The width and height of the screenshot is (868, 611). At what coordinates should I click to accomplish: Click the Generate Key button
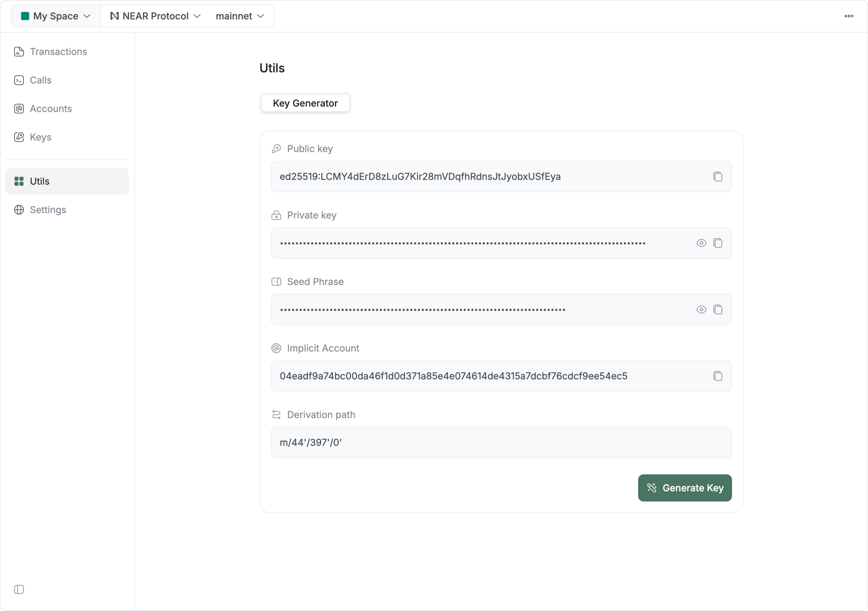[685, 488]
